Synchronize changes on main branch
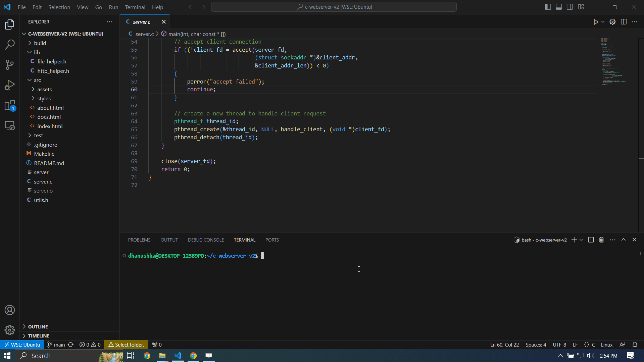 pos(70,345)
